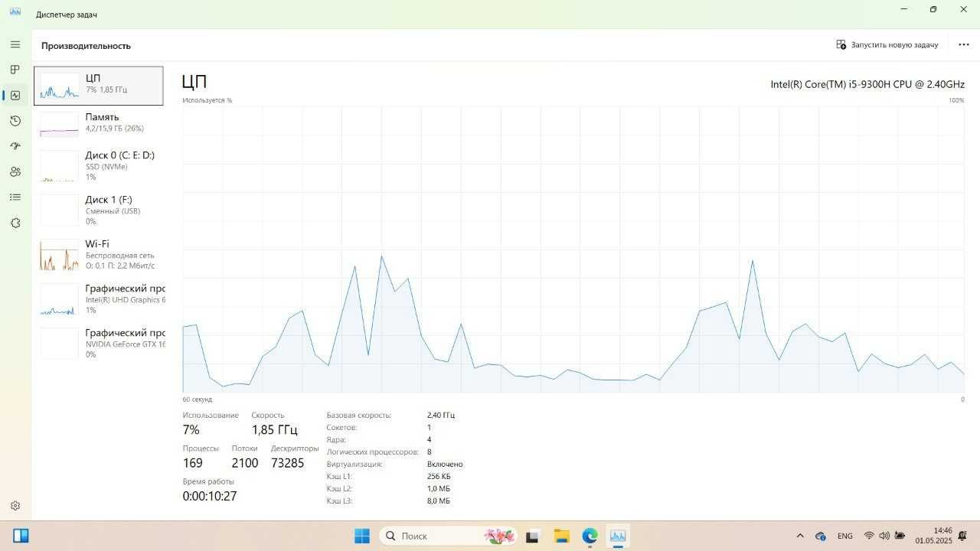The height and width of the screenshot is (551, 980).
Task: Click Виртуализация: Включено value
Action: tap(445, 464)
